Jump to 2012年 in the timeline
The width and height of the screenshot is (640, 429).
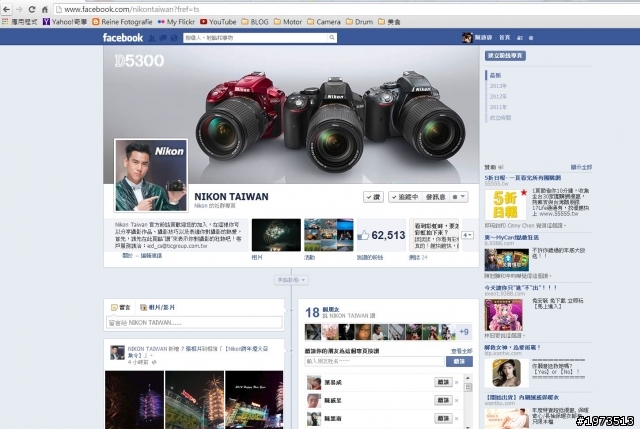coord(498,97)
